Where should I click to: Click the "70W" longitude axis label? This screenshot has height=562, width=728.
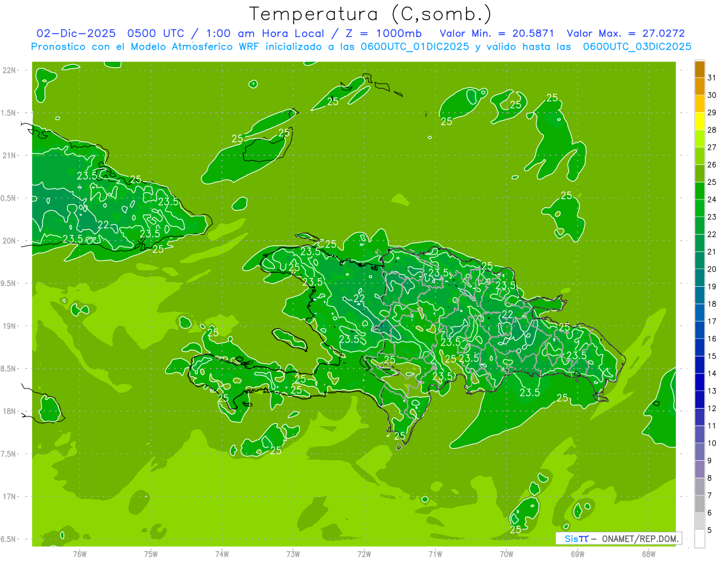click(x=507, y=554)
